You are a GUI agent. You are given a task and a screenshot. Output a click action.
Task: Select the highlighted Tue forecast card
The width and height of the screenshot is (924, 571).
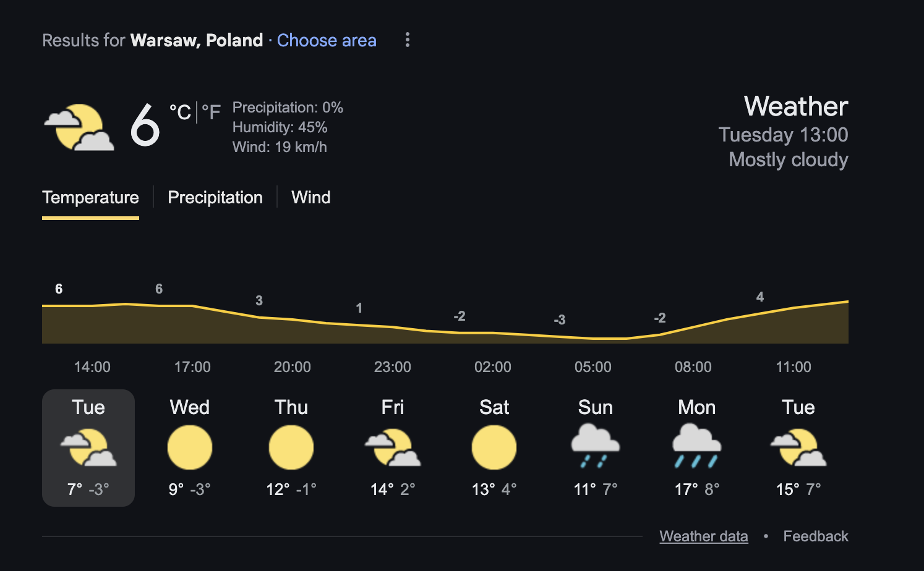[88, 448]
